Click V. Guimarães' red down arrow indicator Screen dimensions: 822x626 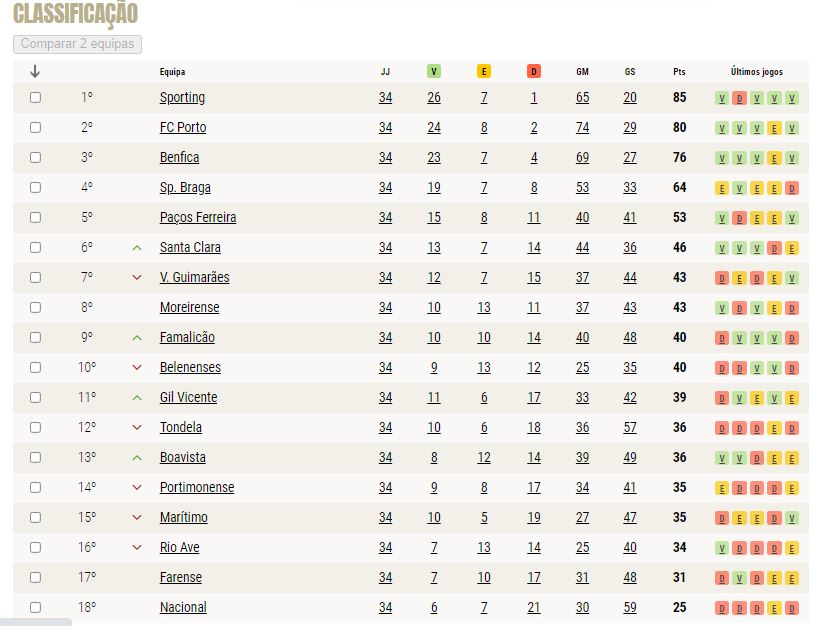(x=137, y=277)
